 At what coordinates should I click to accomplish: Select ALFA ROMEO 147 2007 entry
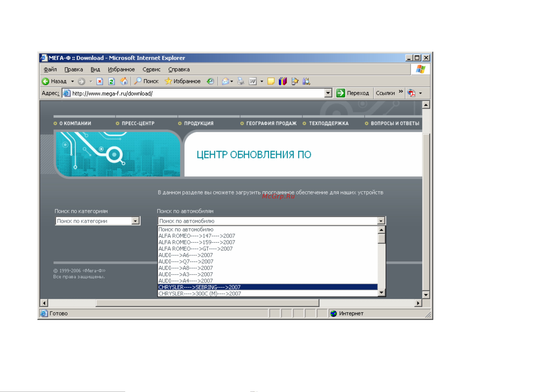coord(268,236)
